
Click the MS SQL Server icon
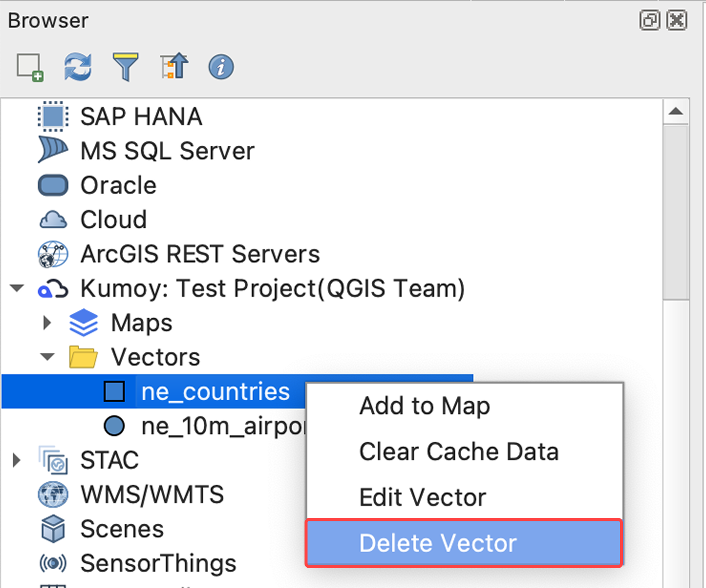point(52,151)
